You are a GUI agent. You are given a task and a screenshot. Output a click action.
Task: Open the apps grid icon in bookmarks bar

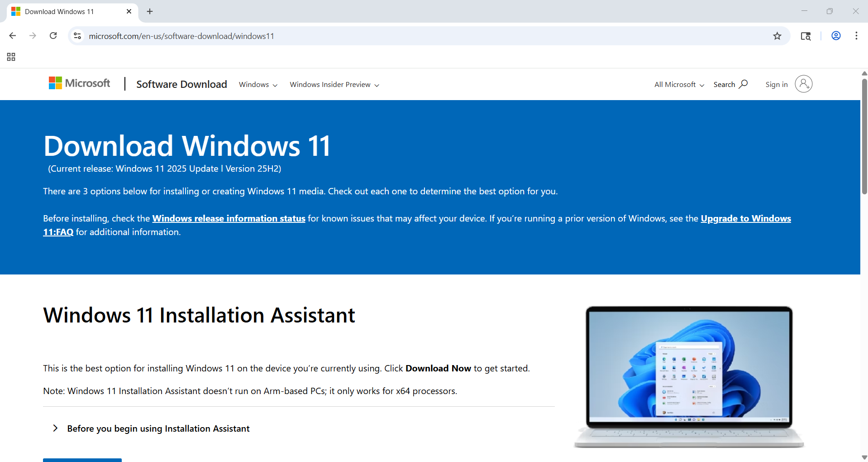click(11, 57)
